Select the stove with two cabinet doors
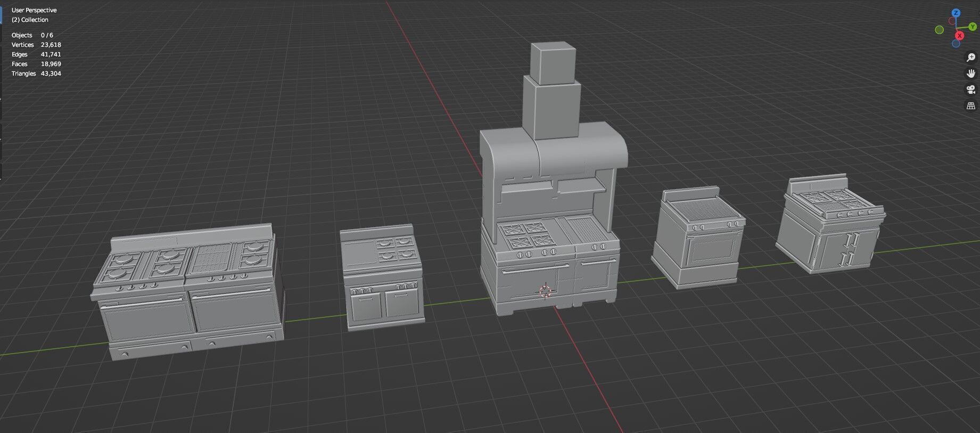 coord(382,277)
